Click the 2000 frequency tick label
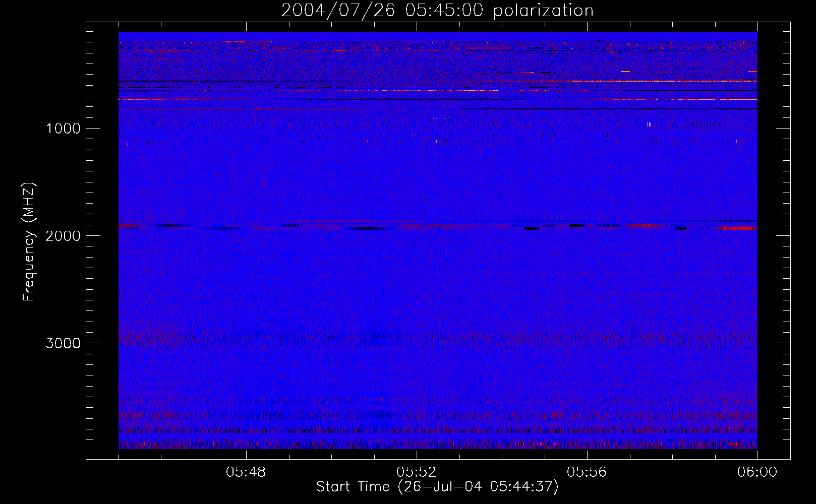Screen dimensions: 816x504 tap(63, 236)
